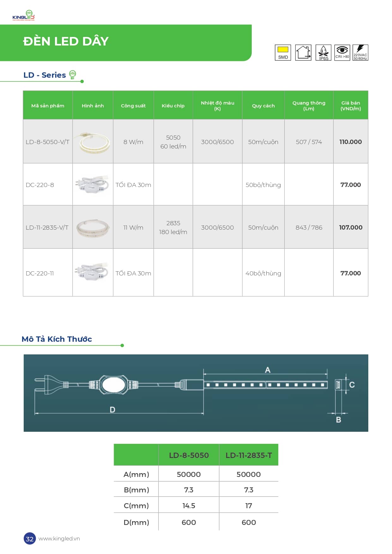Click the 220VAC 50/60Hz voltage icon

coord(360,52)
